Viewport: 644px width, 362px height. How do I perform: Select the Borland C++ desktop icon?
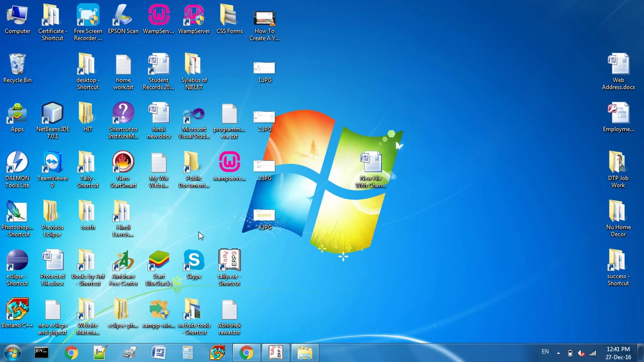click(x=17, y=314)
